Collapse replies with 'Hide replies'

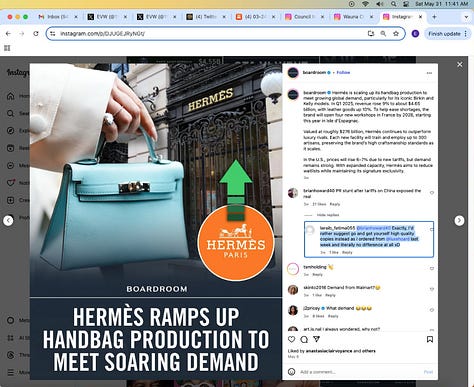tap(328, 215)
